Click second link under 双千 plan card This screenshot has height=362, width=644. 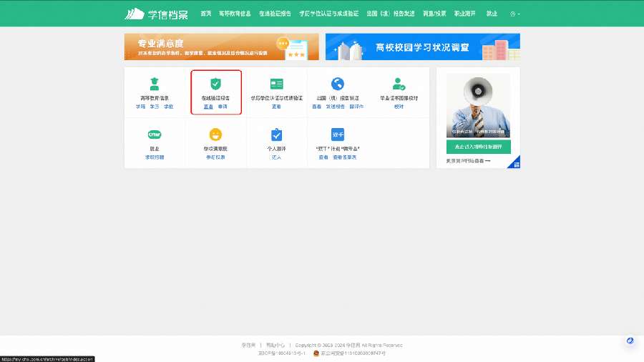point(345,157)
